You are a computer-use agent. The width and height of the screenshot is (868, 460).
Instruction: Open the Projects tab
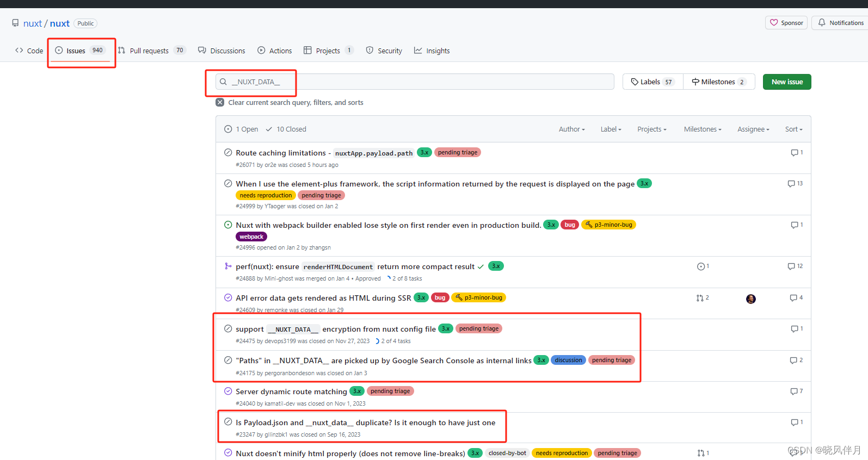(x=328, y=51)
